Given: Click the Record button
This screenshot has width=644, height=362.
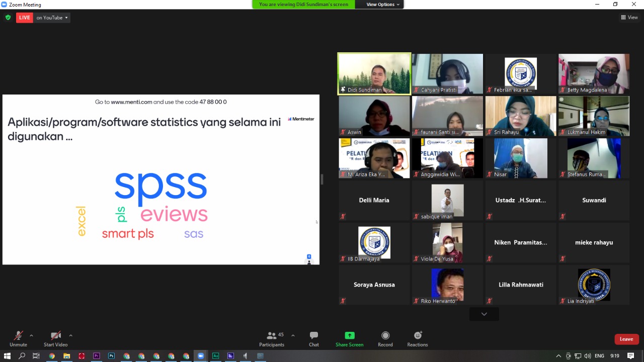Looking at the screenshot, I should pos(385,339).
